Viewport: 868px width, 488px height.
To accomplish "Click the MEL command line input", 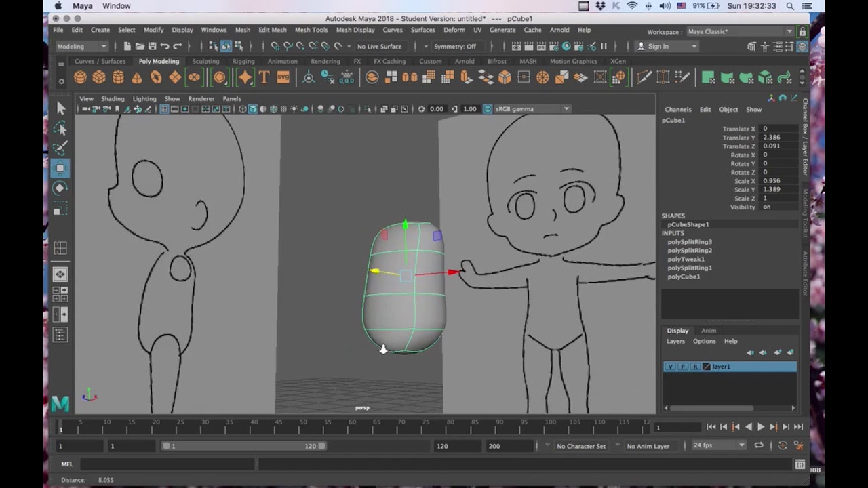I will point(167,464).
